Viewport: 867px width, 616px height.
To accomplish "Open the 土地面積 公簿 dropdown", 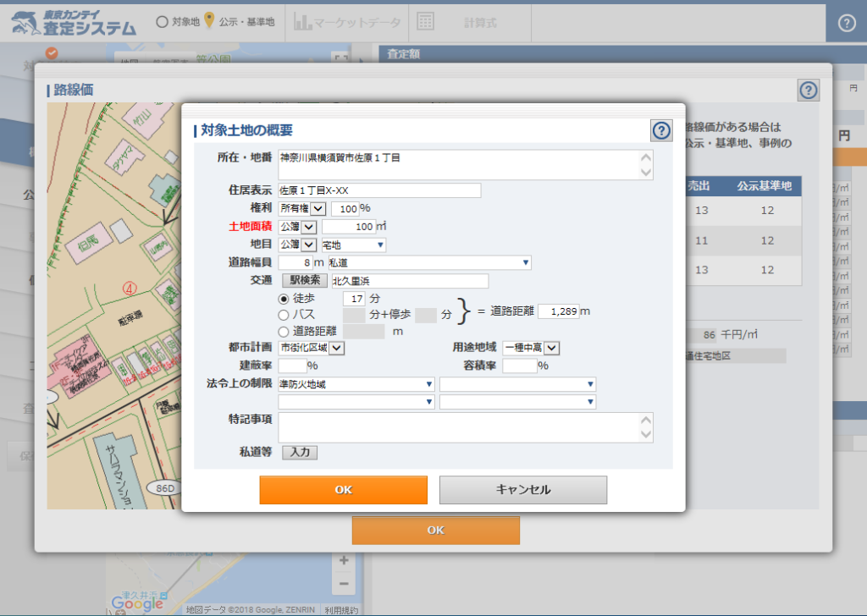I will pos(297,227).
